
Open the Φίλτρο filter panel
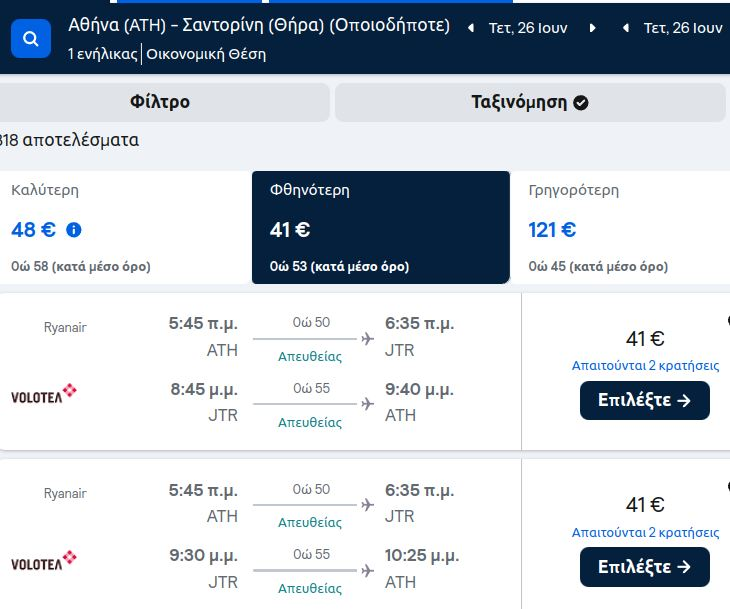(x=160, y=102)
